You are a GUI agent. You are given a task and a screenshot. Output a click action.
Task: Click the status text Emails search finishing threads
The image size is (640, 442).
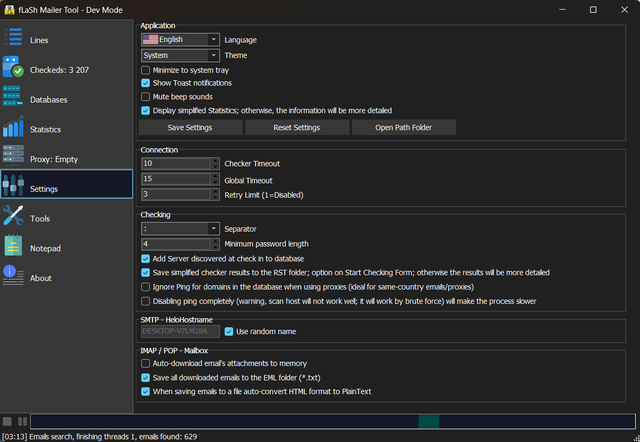(100, 436)
